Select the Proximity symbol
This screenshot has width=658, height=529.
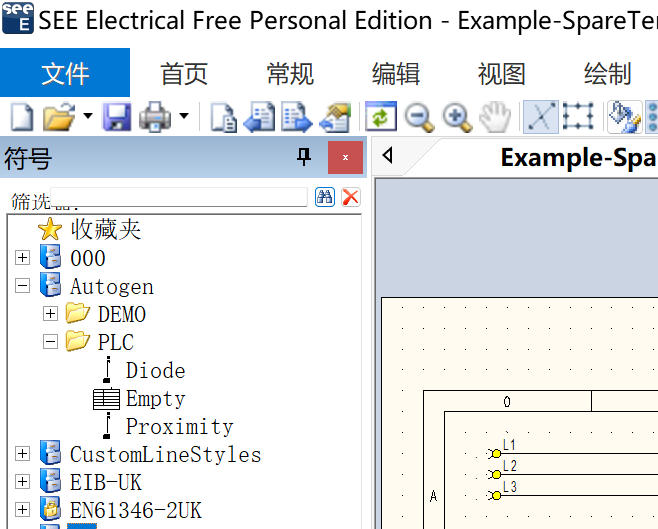click(180, 427)
